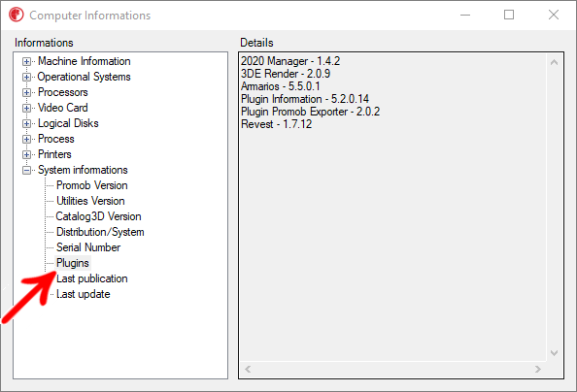
Task: Maximize the Computer Informations window
Action: [509, 16]
